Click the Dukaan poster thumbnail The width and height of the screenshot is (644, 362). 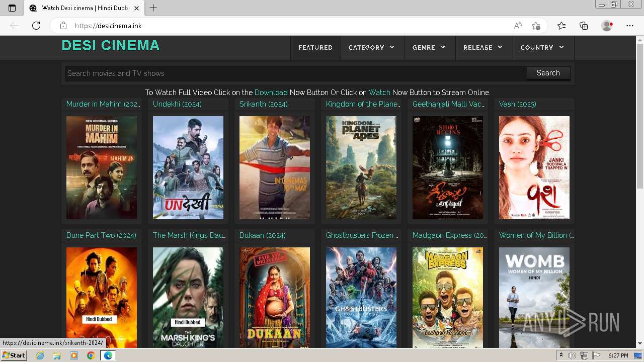[275, 297]
